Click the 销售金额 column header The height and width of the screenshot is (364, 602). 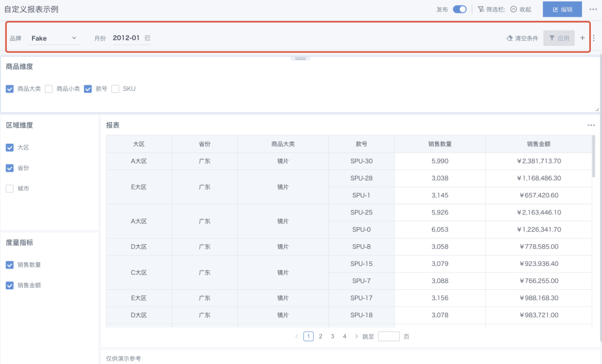pos(538,144)
